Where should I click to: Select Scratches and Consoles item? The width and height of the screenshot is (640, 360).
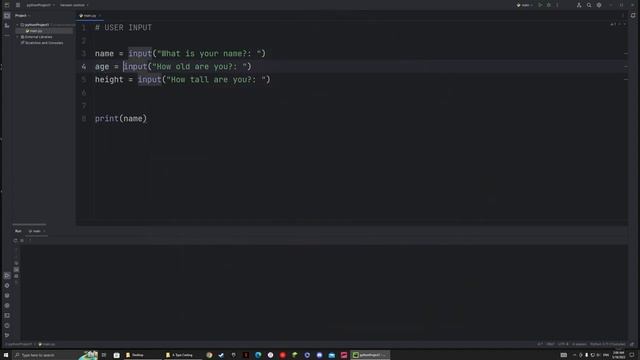point(42,42)
